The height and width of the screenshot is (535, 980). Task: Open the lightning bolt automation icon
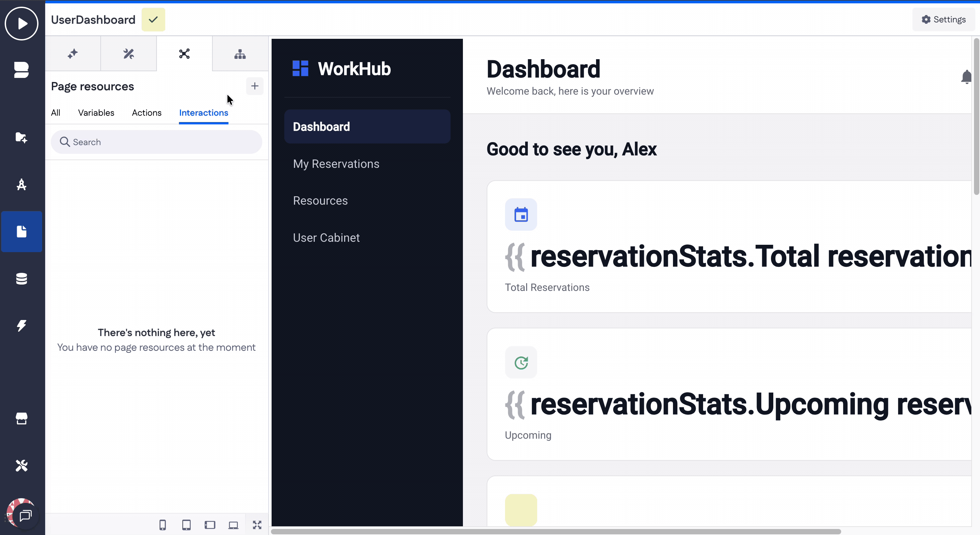click(x=22, y=325)
